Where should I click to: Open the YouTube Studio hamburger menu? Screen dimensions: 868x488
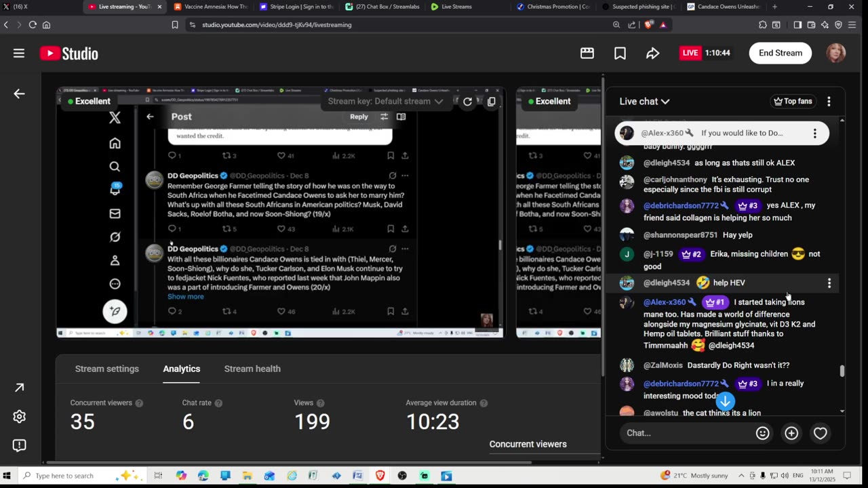pyautogui.click(x=19, y=53)
